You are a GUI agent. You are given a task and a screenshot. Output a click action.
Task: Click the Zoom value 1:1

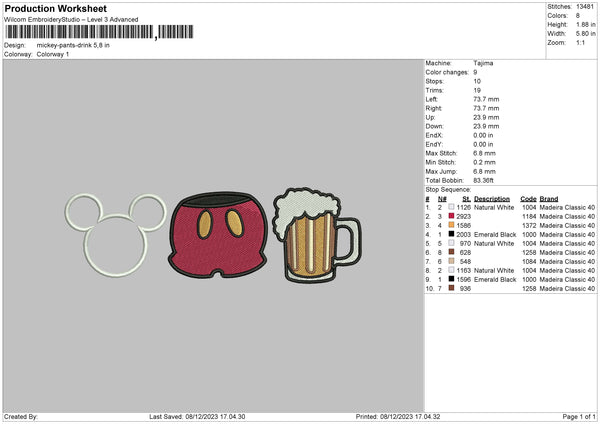[x=580, y=42]
